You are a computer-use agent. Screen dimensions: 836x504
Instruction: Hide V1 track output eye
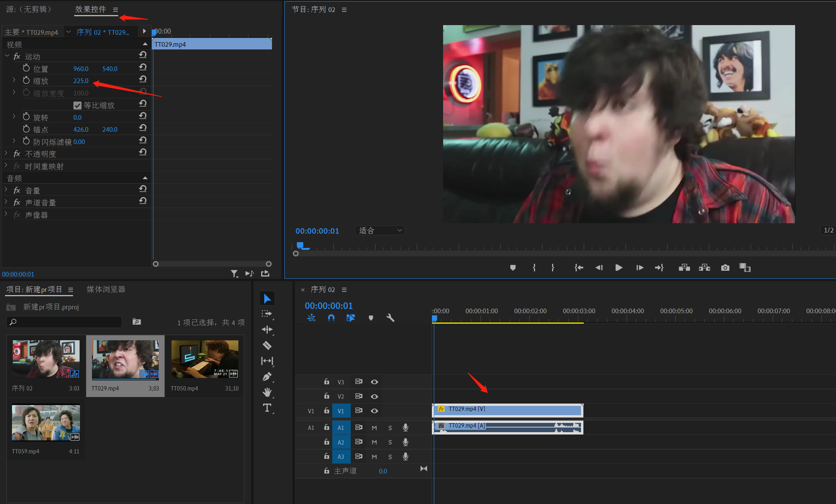pos(374,411)
